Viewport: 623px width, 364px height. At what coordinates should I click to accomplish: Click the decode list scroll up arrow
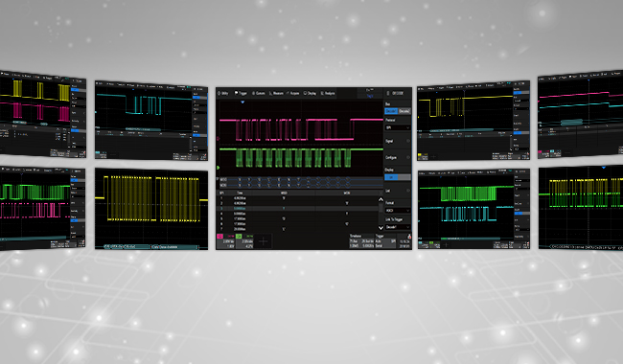(381, 199)
